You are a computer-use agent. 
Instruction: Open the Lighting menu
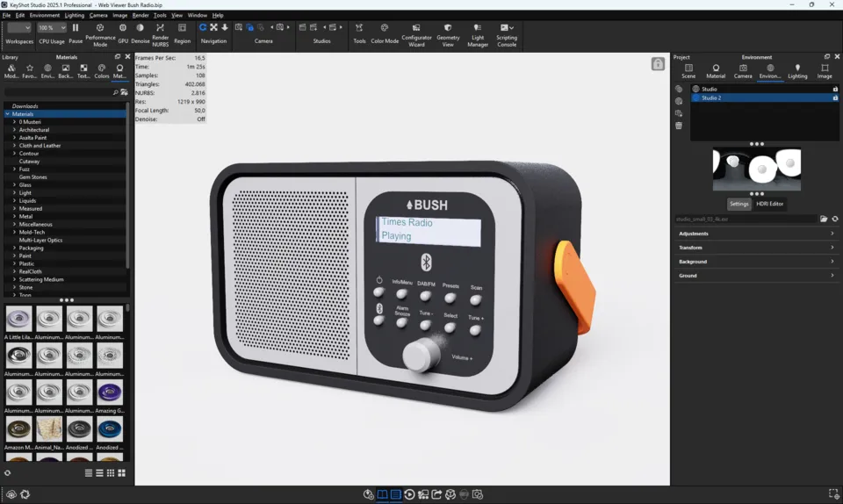pyautogui.click(x=74, y=15)
